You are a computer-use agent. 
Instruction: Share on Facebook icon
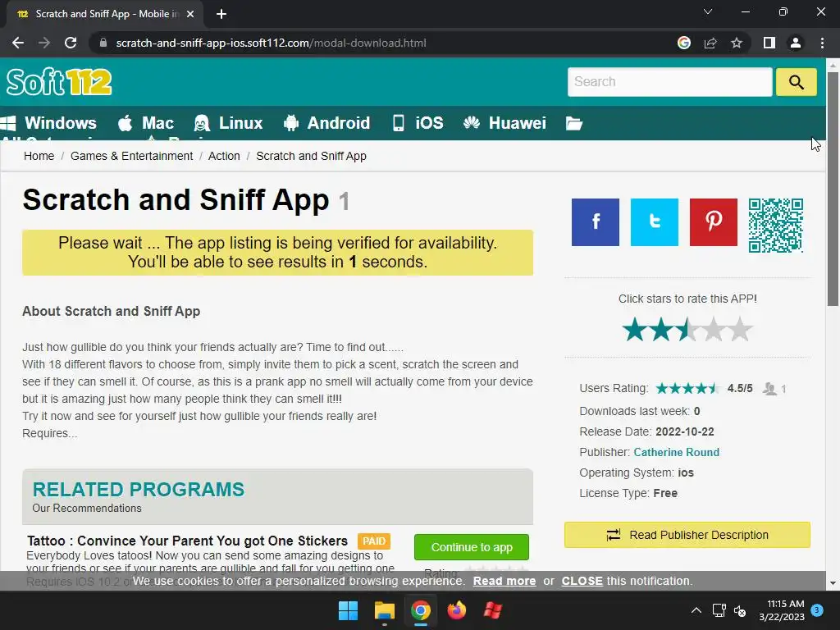pyautogui.click(x=596, y=222)
